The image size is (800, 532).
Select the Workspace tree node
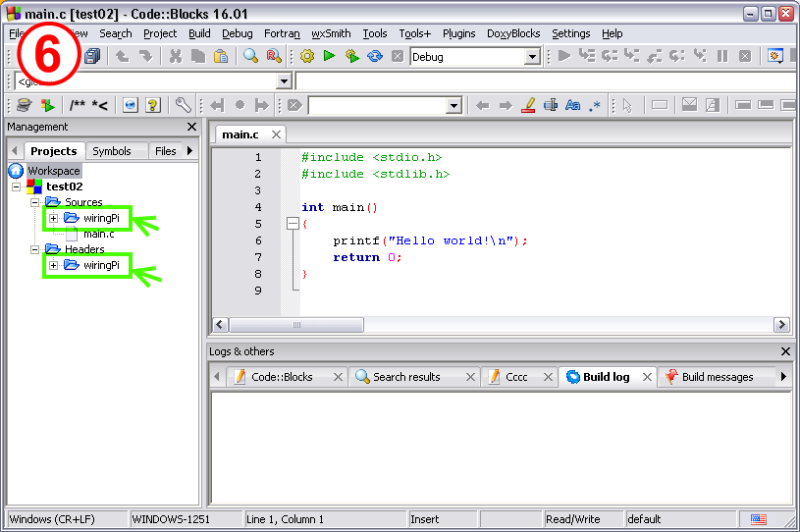point(54,171)
